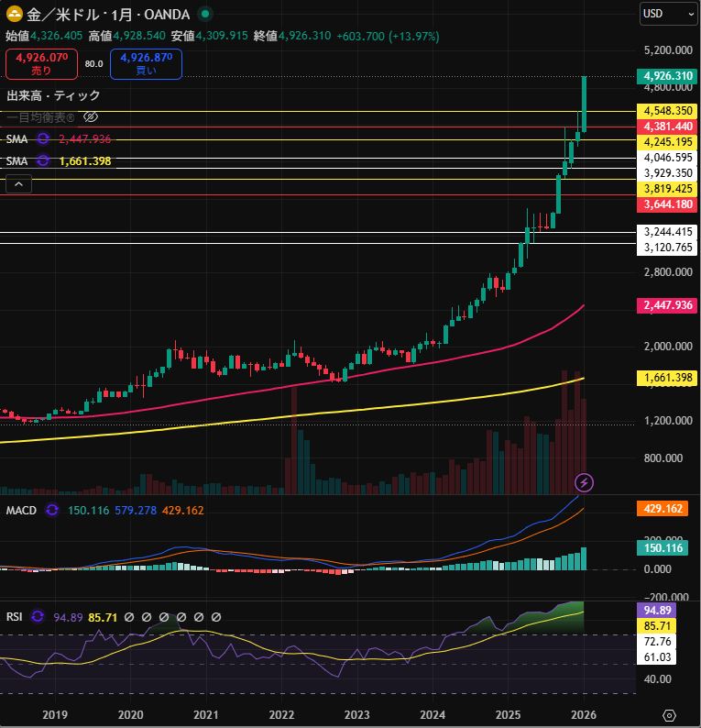701x728 pixels.
Task: Open the USD currency dropdown
Action: pyautogui.click(x=669, y=14)
